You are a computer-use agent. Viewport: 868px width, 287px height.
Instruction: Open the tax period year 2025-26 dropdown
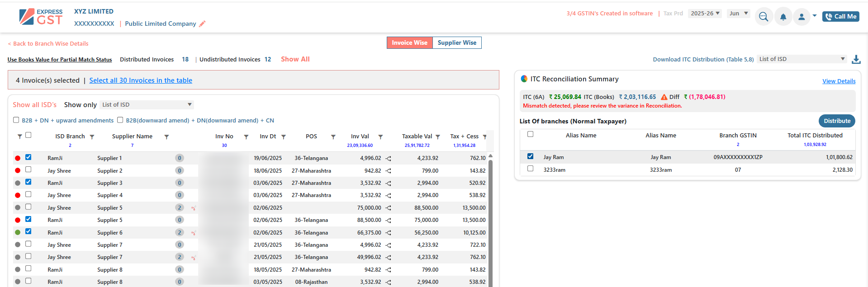point(704,14)
